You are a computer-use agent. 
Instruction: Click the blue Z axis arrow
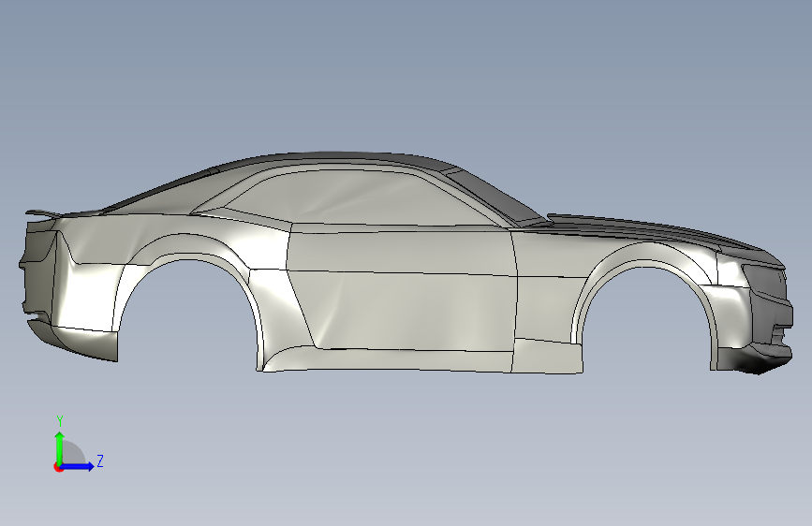coord(78,466)
